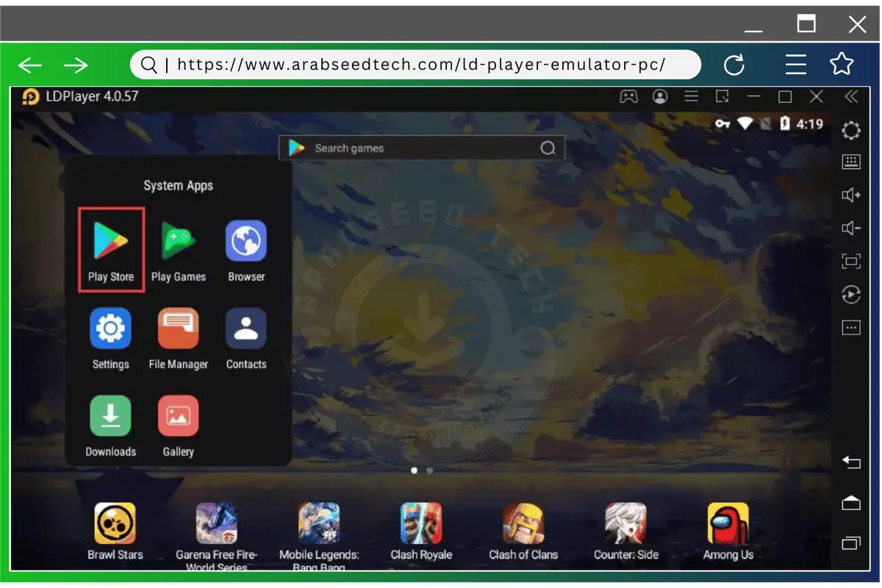Open the LDPlayer user account icon
The image size is (882, 588).
pyautogui.click(x=660, y=96)
